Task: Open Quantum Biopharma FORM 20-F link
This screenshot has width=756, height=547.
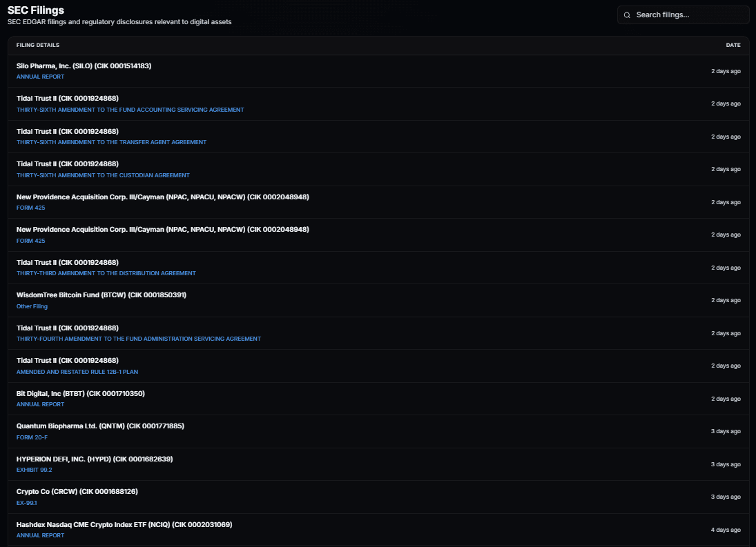Action: (32, 437)
